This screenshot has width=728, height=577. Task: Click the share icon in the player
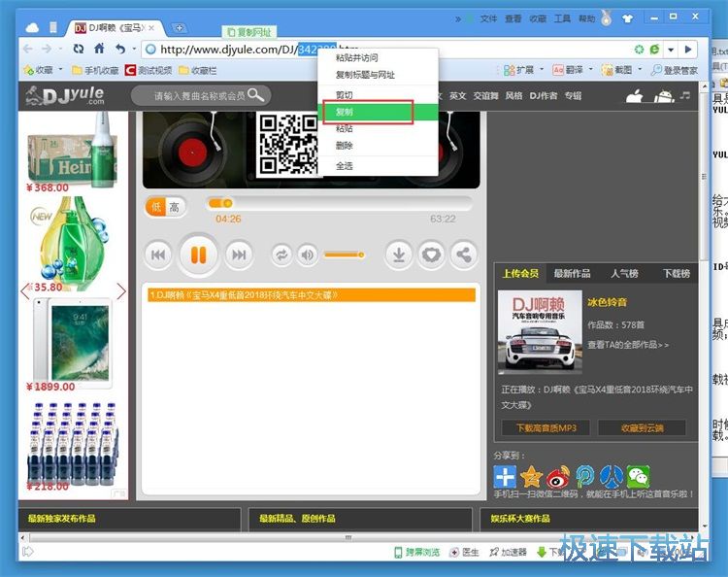tap(464, 255)
